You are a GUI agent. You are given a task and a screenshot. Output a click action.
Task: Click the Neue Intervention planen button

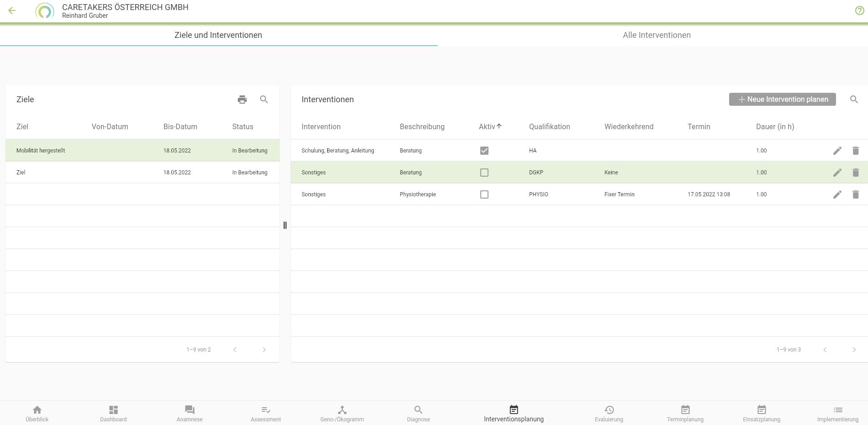click(x=782, y=100)
